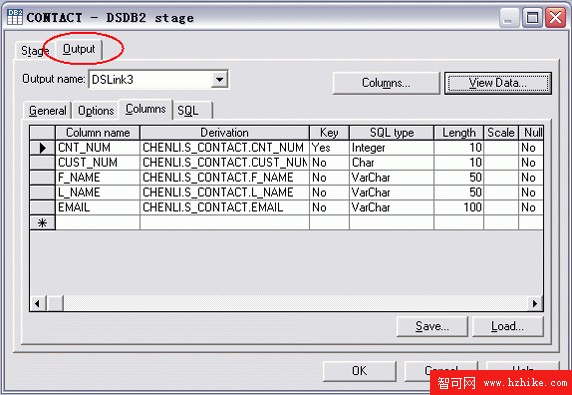Image resolution: width=572 pixels, height=395 pixels.
Task: Confirm with the OK button
Action: 359,371
